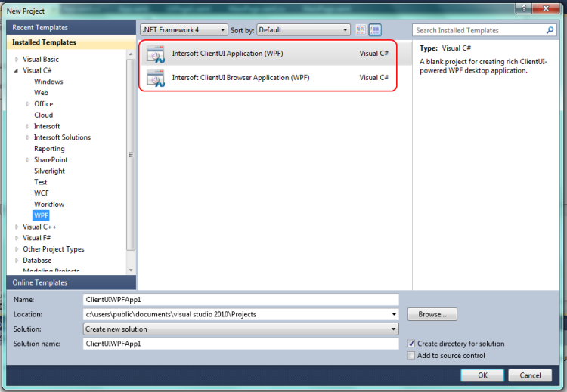567x392 pixels.
Task: Switch to medium icons list view
Action: click(375, 30)
